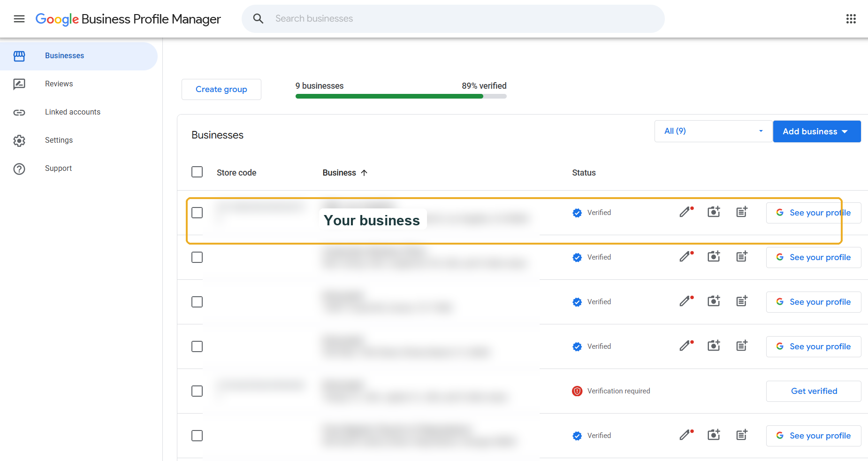The width and height of the screenshot is (868, 461).
Task: Create post in the second business row
Action: coord(742,257)
